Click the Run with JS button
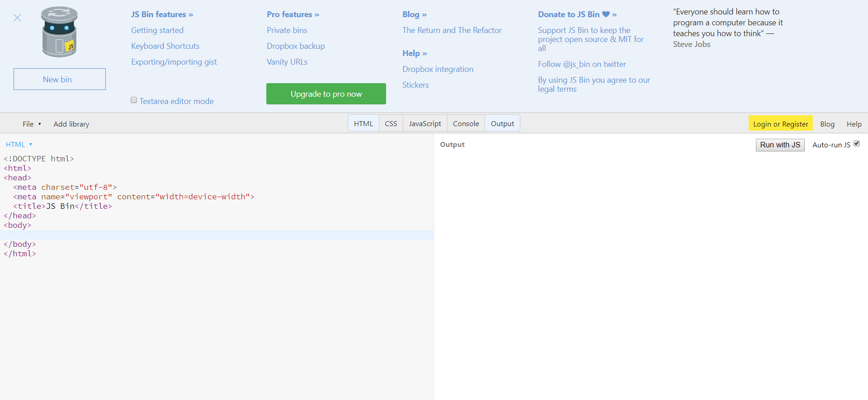868x400 pixels. [780, 145]
